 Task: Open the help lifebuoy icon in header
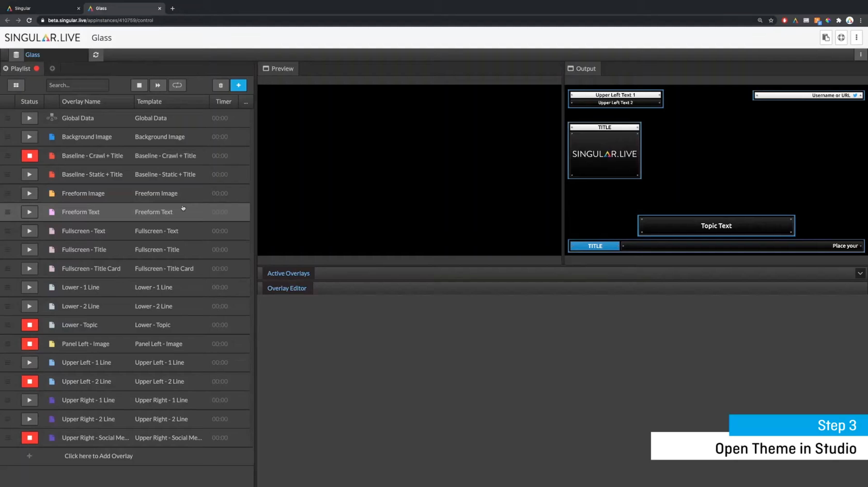click(x=841, y=38)
